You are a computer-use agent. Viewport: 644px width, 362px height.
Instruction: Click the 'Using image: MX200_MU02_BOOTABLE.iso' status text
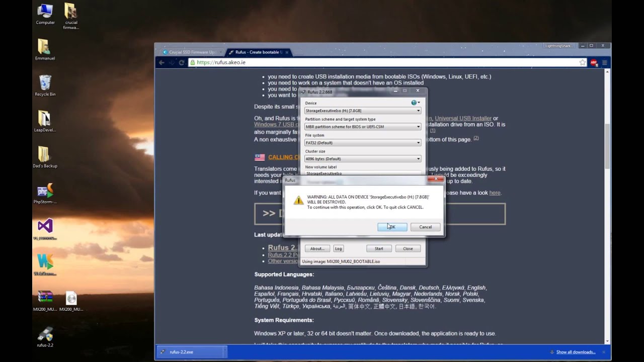(341, 261)
